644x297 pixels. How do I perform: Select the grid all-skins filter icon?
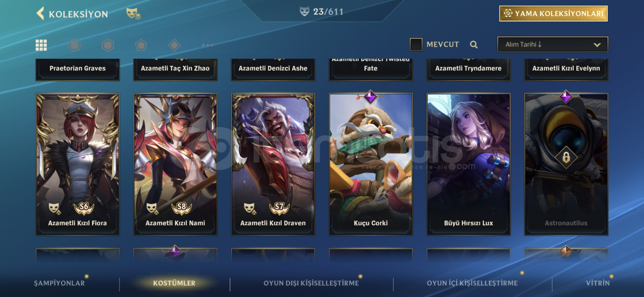(41, 45)
